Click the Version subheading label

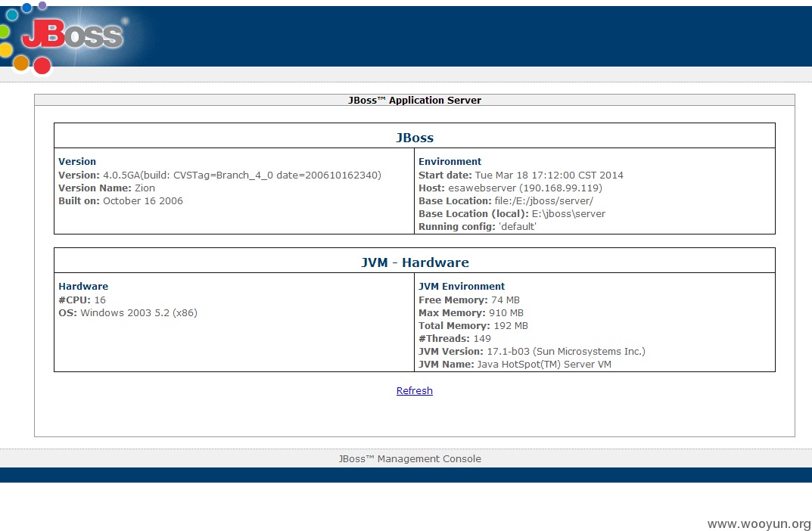pyautogui.click(x=77, y=161)
